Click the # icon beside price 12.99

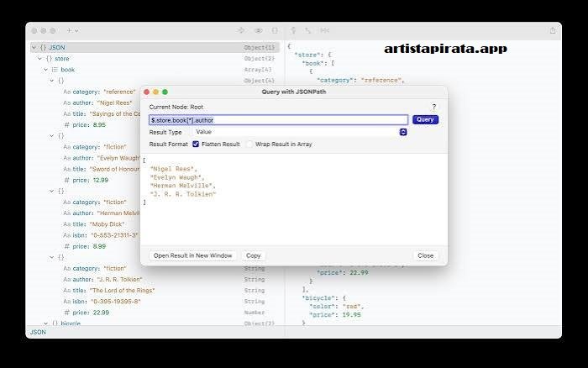point(66,180)
